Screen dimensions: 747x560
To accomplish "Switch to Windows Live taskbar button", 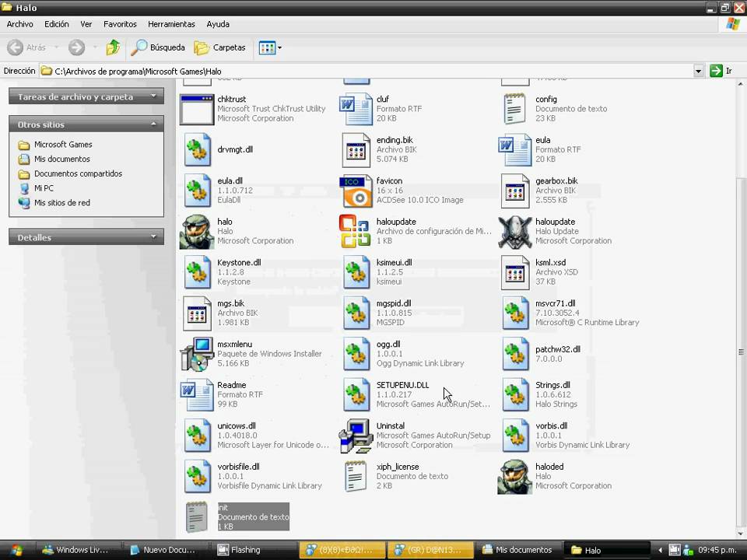I will tap(79, 550).
